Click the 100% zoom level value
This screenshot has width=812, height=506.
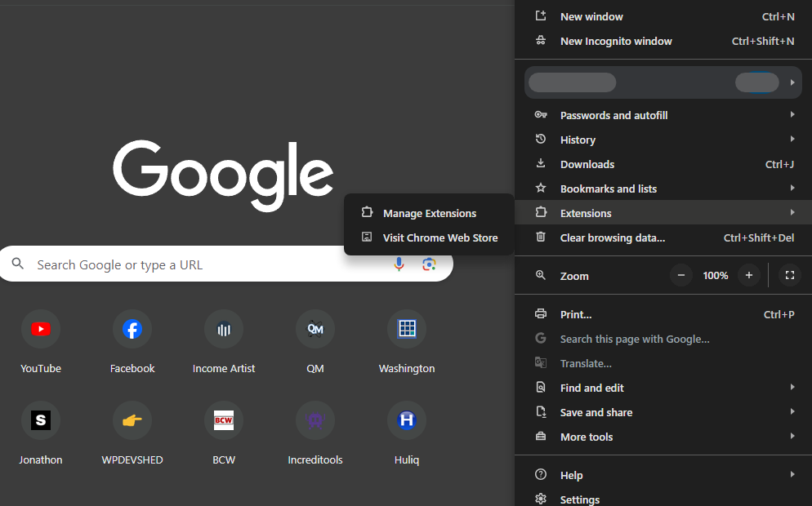[715, 275]
